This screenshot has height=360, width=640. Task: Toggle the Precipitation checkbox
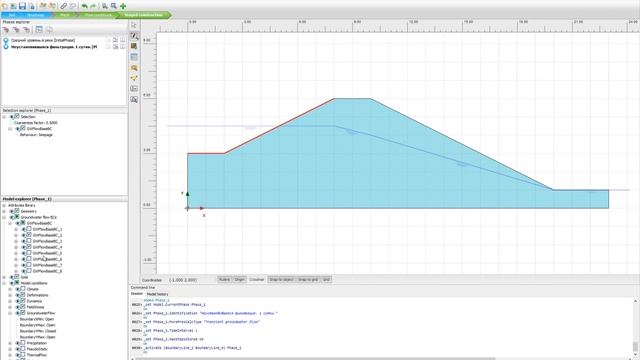(x=23, y=343)
